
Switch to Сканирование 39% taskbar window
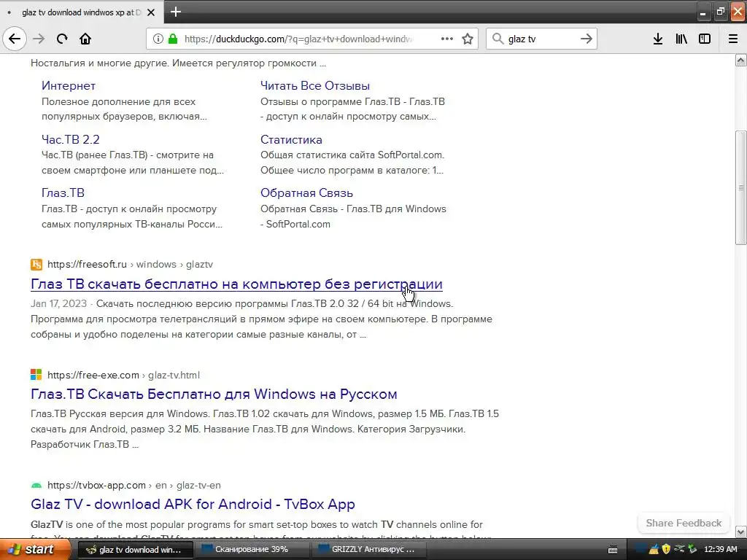pos(251,549)
